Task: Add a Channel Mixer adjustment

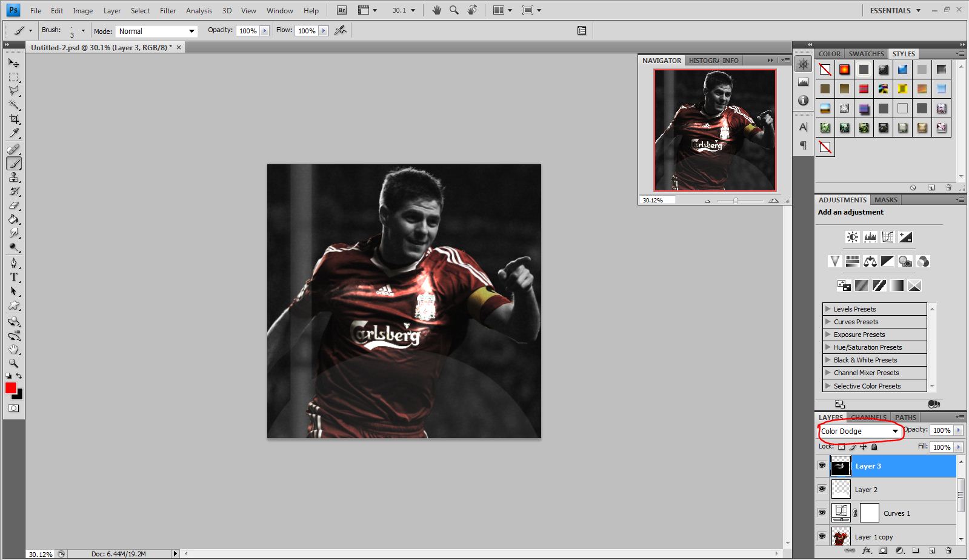Action: (x=923, y=261)
